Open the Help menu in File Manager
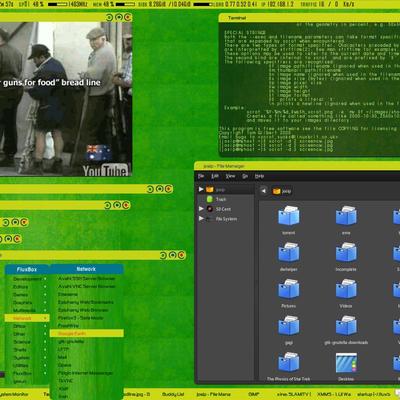The width and height of the screenshot is (400, 400). point(259,176)
